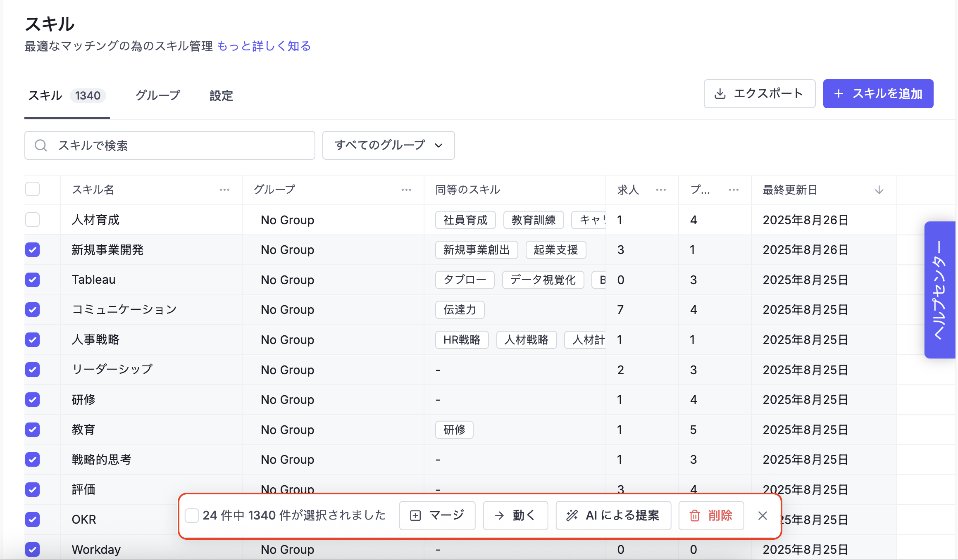The image size is (958, 560).
Task: Check the 人材育成 row checkbox
Action: 33,220
